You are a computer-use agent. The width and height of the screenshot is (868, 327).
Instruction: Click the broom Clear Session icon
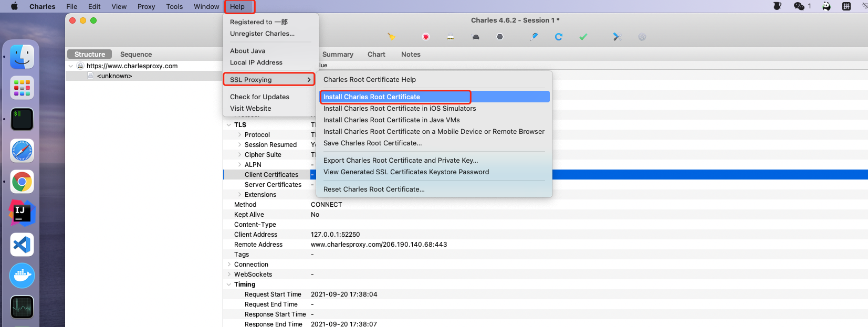click(x=391, y=37)
